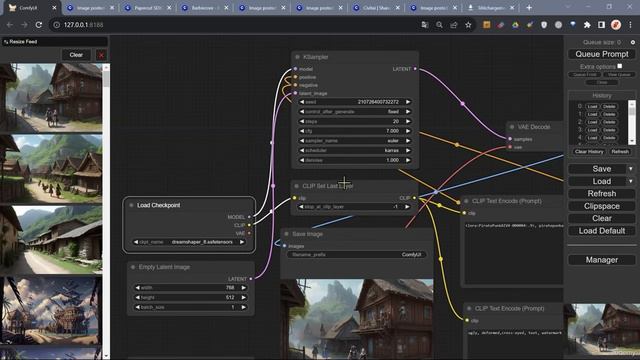The height and width of the screenshot is (360, 640).
Task: Open Chrome three-dot menu
Action: click(x=631, y=25)
